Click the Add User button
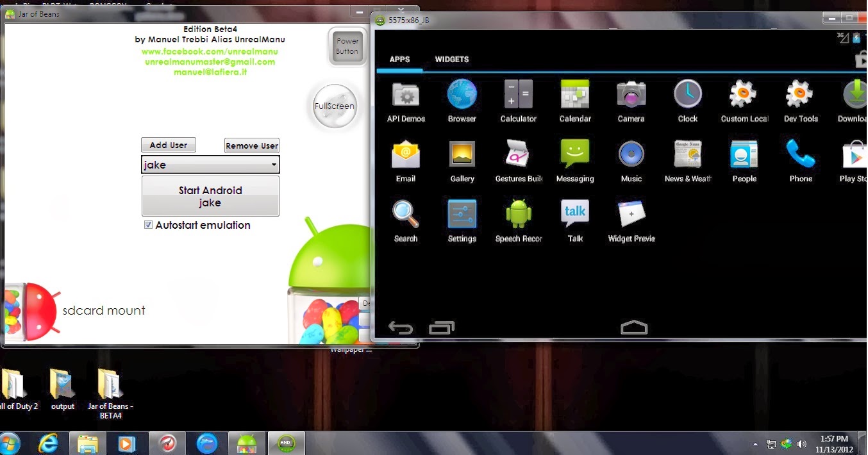This screenshot has height=455, width=868. tap(169, 145)
